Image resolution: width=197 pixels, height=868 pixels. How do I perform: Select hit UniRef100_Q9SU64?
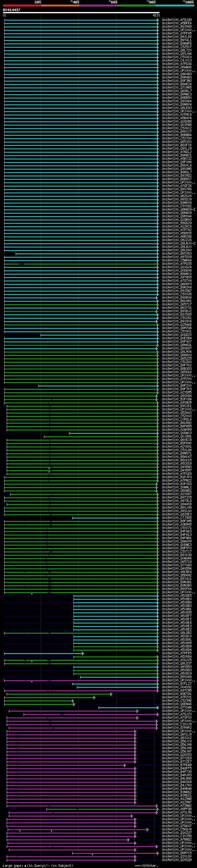(177, 101)
